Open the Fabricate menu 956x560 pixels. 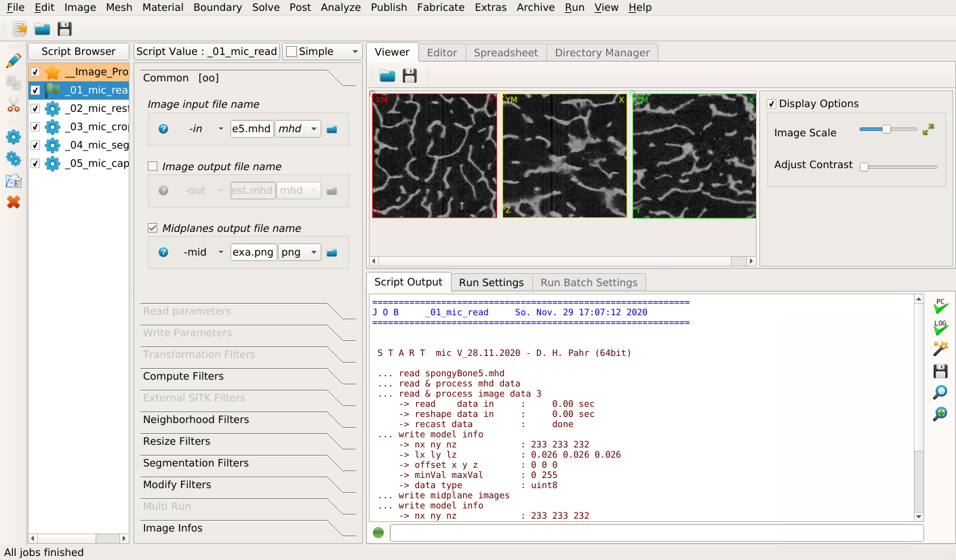coord(441,7)
